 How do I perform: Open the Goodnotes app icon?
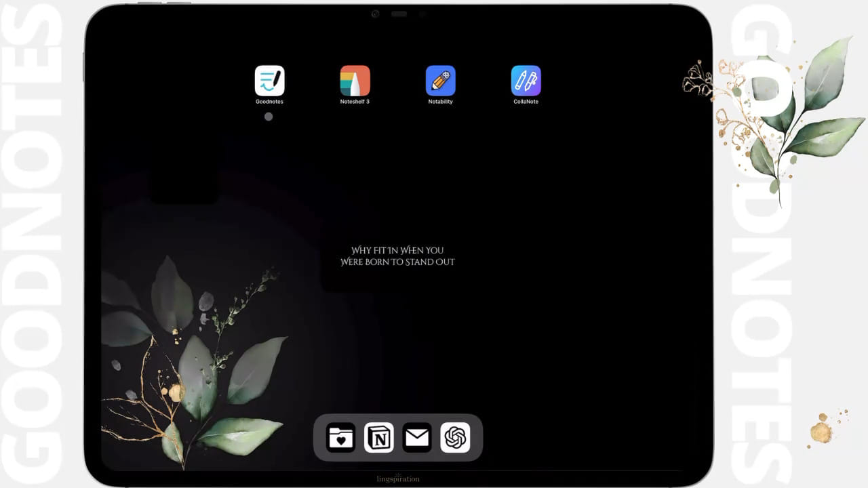(269, 81)
